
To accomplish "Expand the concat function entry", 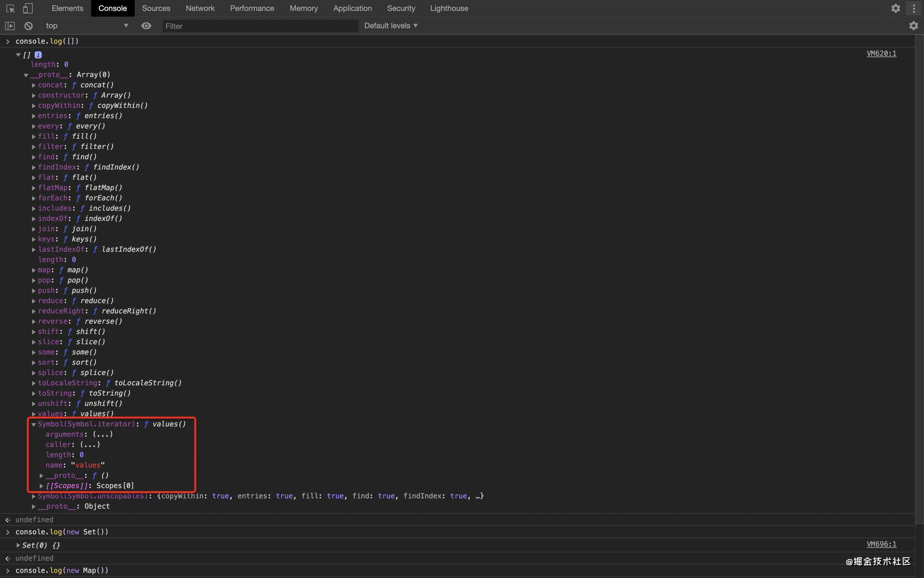I will click(x=34, y=85).
